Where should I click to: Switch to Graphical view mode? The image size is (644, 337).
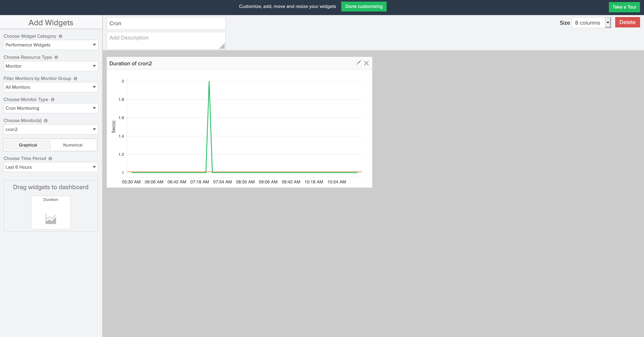(28, 145)
